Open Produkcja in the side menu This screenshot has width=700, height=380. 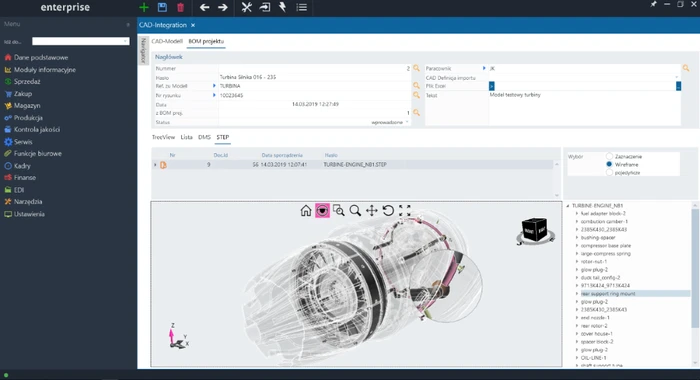pos(28,118)
